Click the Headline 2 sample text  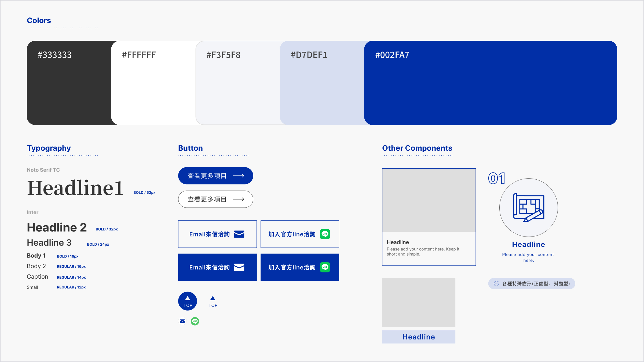pyautogui.click(x=57, y=227)
